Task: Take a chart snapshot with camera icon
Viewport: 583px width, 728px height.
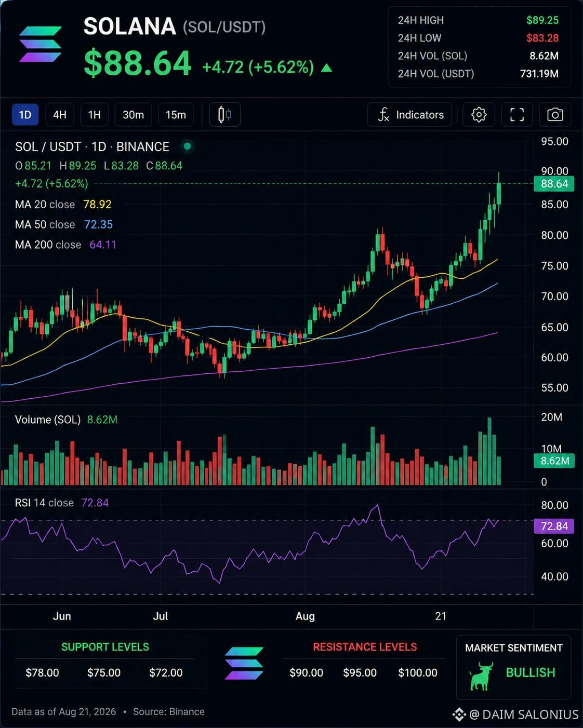Action: [x=555, y=115]
